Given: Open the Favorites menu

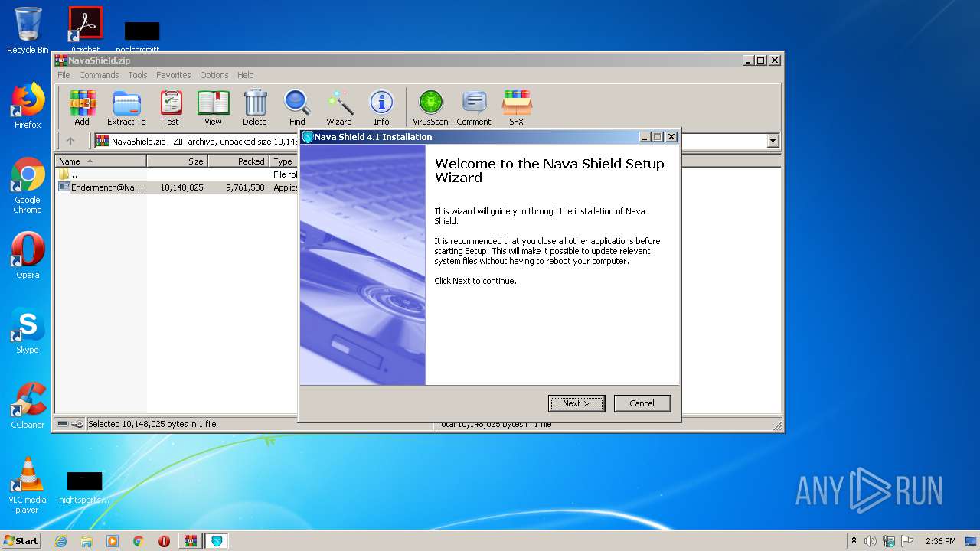Looking at the screenshot, I should click(x=174, y=75).
